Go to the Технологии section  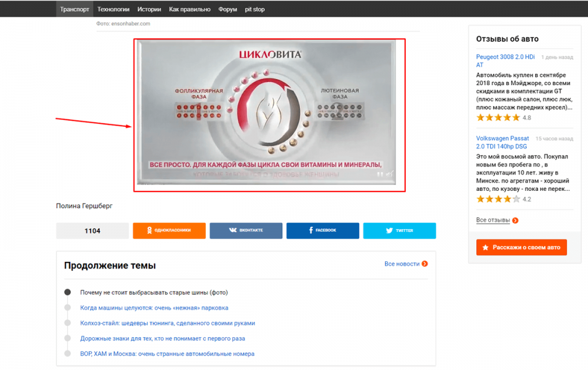point(113,9)
